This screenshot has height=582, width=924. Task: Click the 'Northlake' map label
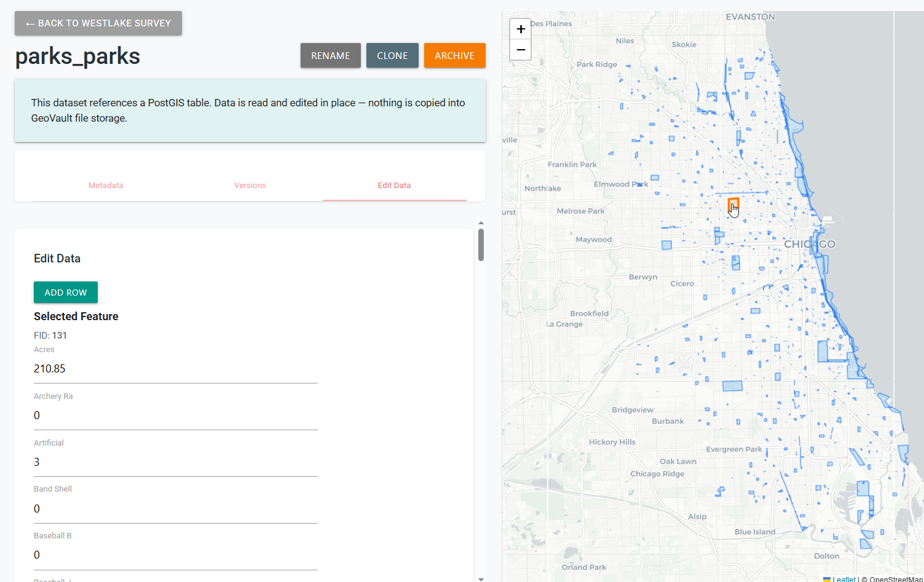(x=543, y=189)
